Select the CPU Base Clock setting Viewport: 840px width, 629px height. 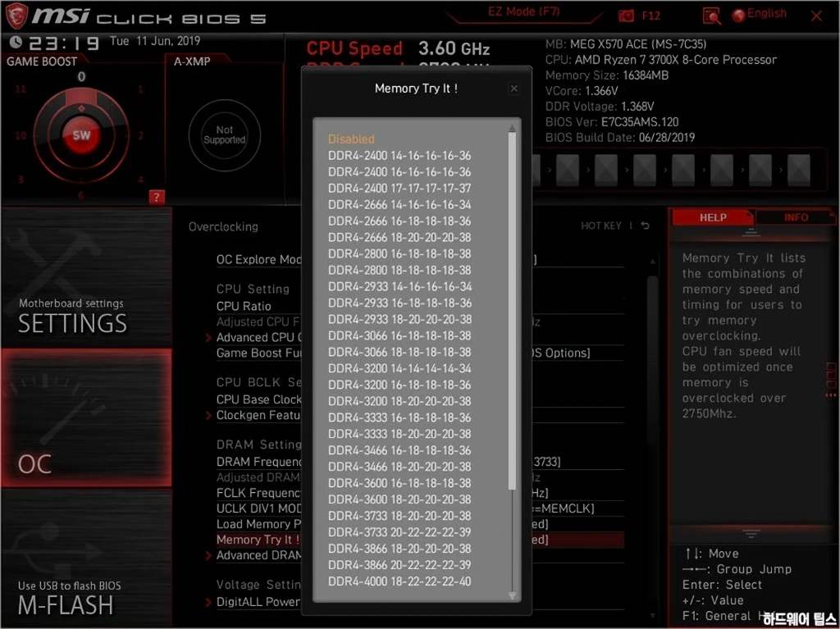259,399
